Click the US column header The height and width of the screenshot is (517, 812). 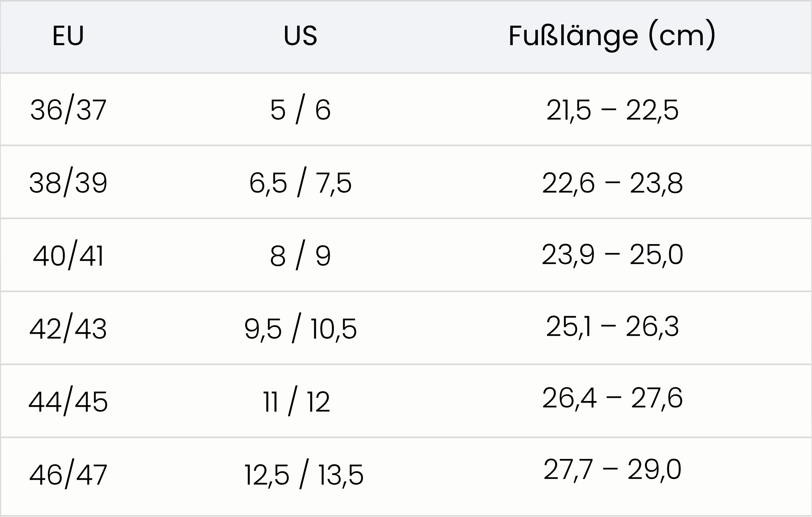pyautogui.click(x=300, y=36)
